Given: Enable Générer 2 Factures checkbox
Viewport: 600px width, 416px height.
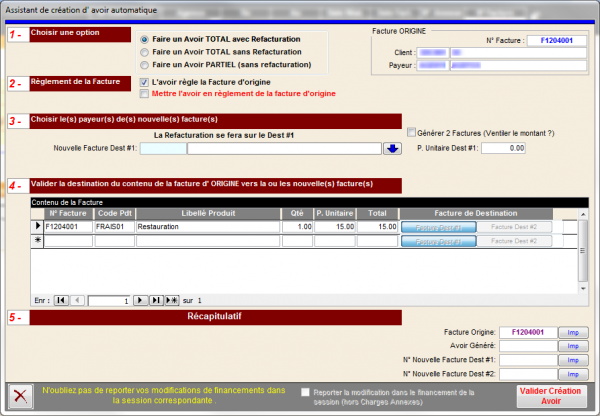Looking at the screenshot, I should [411, 132].
